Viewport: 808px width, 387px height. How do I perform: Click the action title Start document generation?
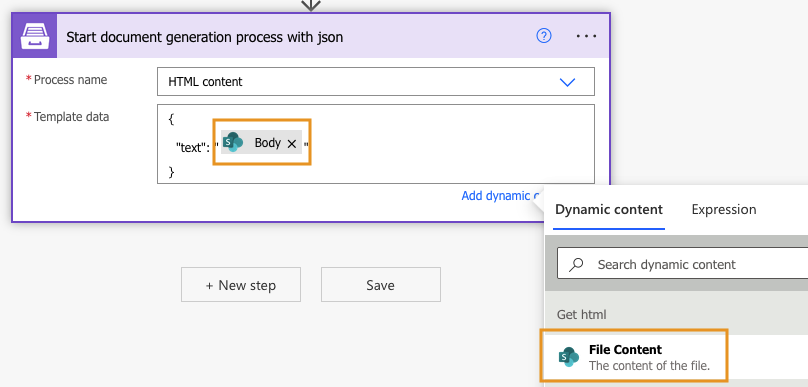pyautogui.click(x=205, y=37)
